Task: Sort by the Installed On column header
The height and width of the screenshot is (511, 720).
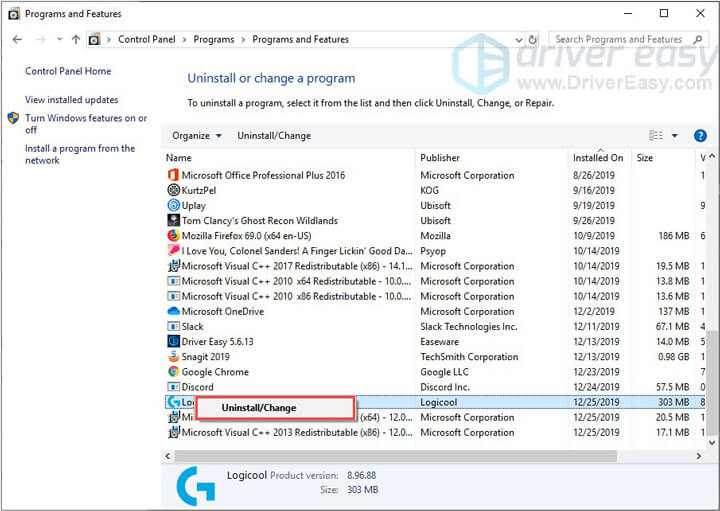Action: (x=600, y=158)
